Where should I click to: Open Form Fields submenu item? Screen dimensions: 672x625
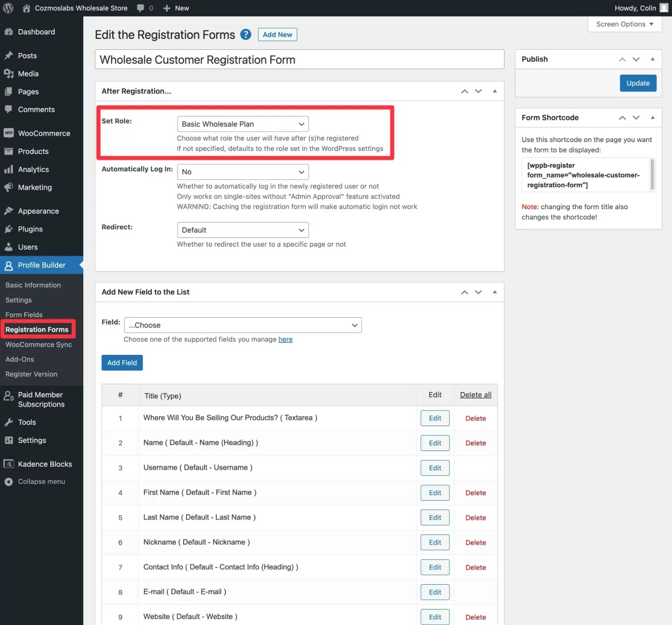pos(24,315)
